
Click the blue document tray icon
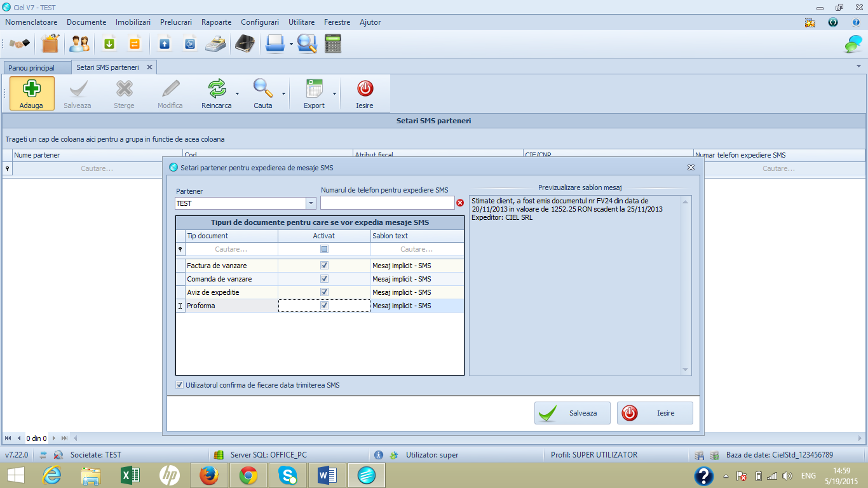(x=275, y=44)
